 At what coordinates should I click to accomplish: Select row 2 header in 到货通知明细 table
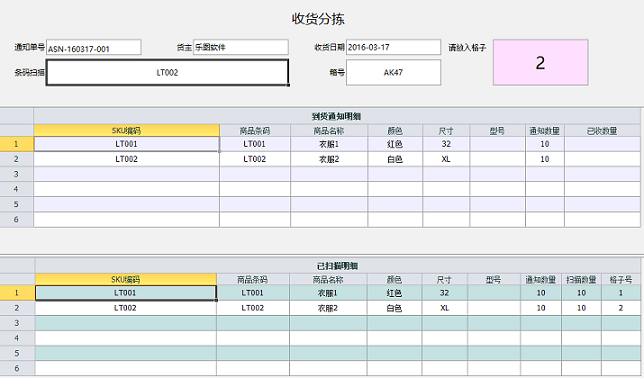(16, 159)
